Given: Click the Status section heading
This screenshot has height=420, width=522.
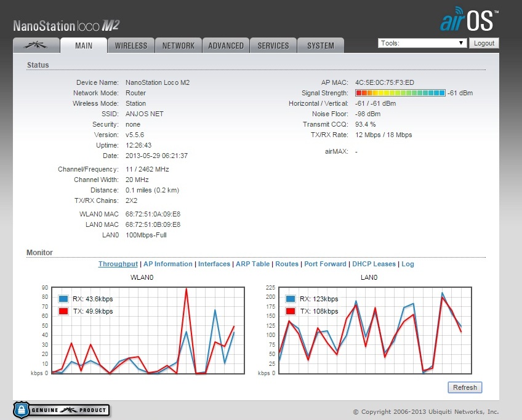Looking at the screenshot, I should [x=38, y=65].
